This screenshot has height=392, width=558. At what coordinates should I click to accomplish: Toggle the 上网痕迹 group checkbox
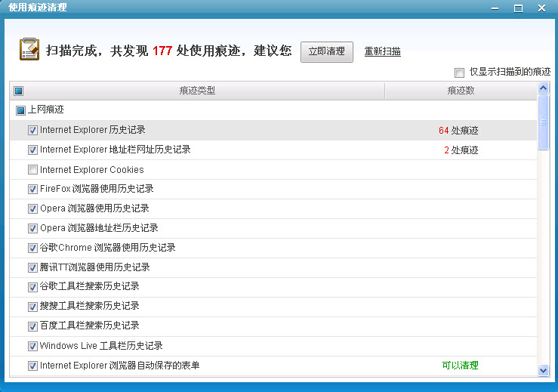[20, 110]
